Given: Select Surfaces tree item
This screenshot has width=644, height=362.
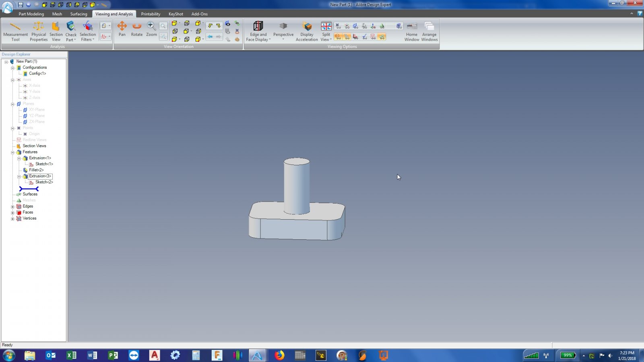Looking at the screenshot, I should pos(30,194).
